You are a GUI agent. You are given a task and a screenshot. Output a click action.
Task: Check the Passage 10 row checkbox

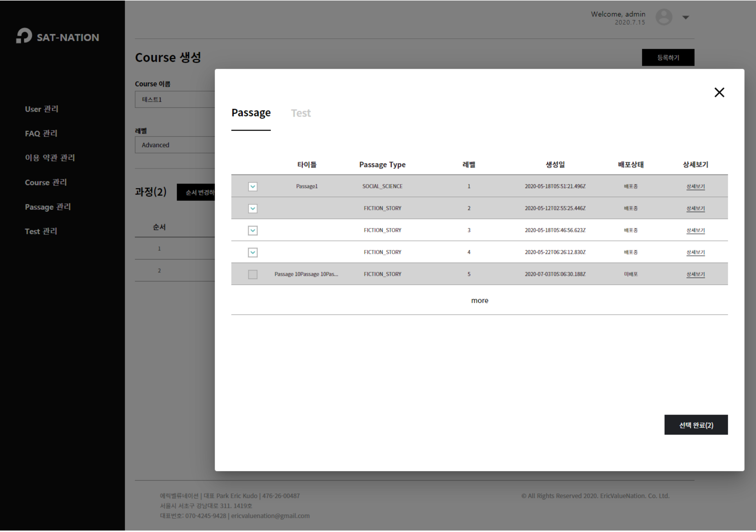point(252,274)
